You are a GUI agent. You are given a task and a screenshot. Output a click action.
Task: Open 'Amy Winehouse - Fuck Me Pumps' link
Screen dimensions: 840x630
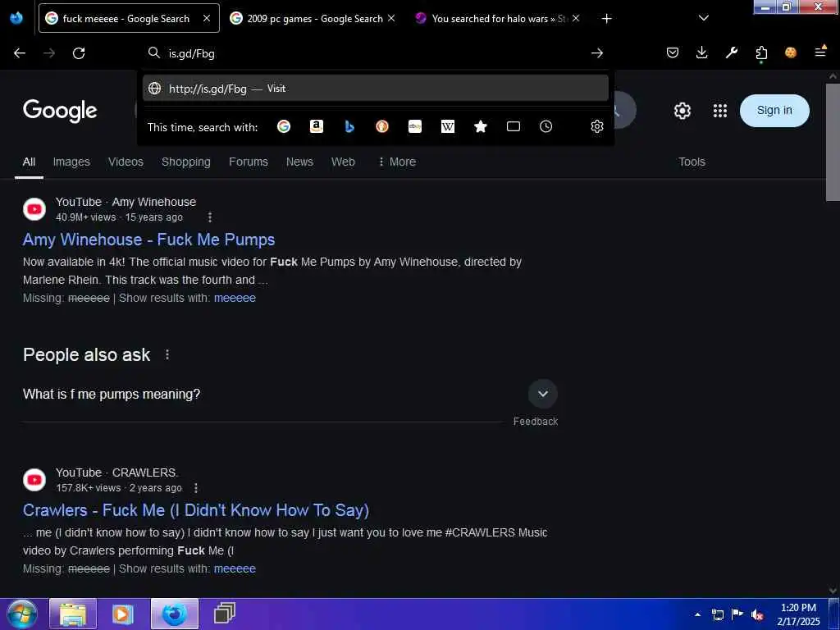[x=148, y=240]
